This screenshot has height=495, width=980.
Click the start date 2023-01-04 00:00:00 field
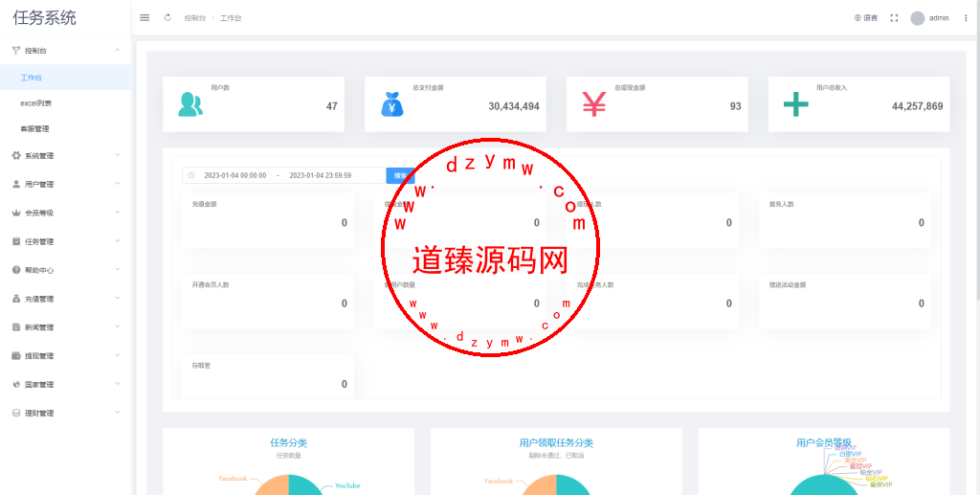[235, 175]
